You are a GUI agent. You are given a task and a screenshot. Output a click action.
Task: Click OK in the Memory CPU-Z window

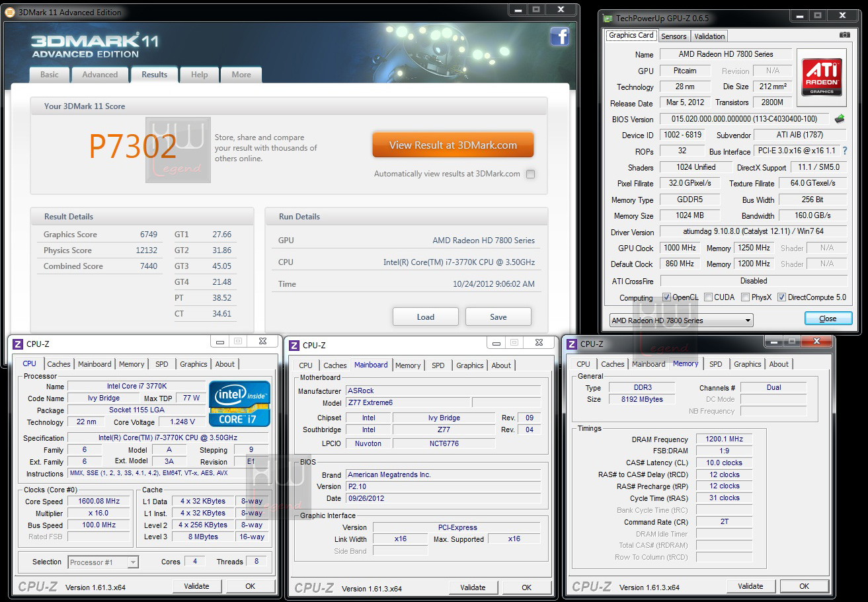coord(805,586)
